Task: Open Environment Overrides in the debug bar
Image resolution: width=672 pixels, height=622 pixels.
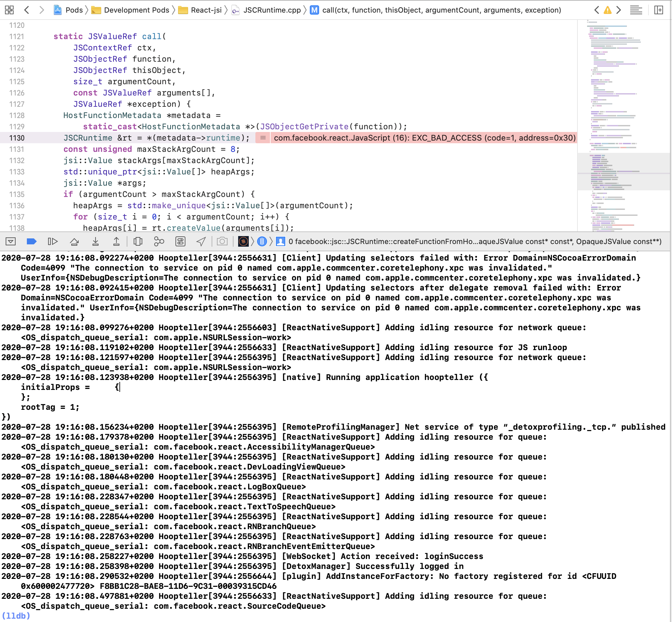Action: point(180,242)
